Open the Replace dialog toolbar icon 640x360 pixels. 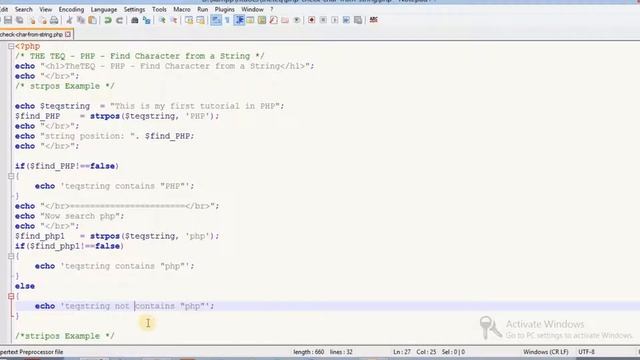tap(147, 20)
